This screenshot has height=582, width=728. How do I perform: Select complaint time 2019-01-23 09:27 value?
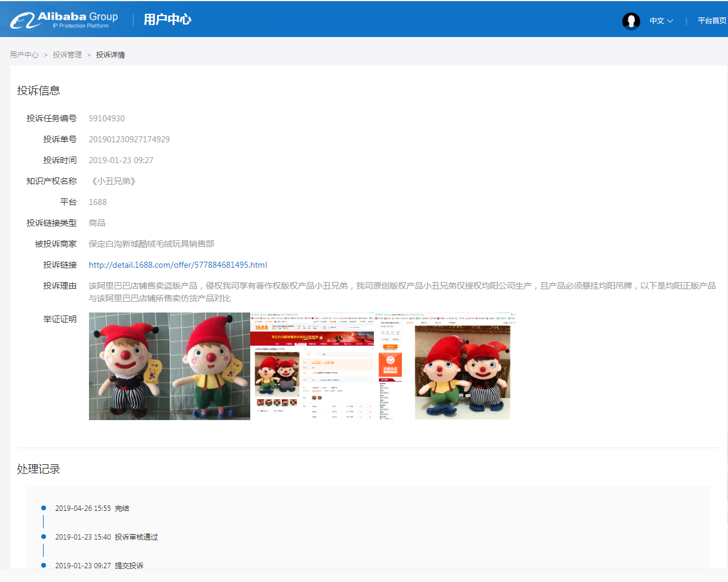(x=121, y=160)
